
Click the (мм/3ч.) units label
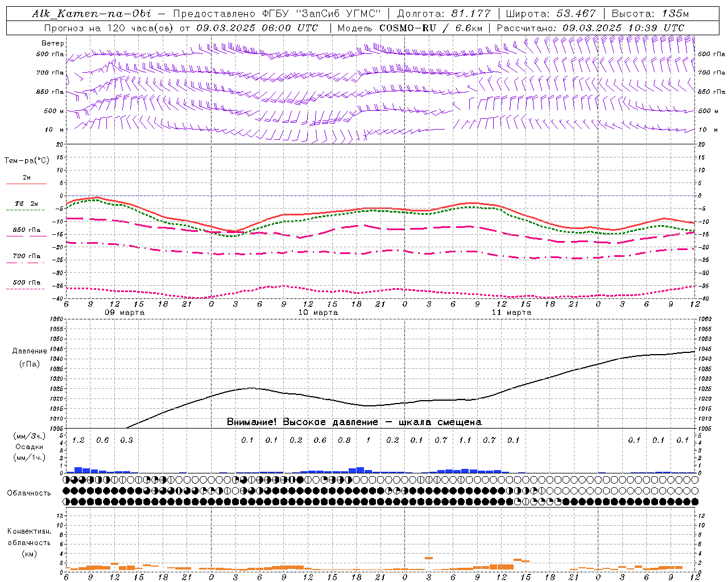[30, 436]
